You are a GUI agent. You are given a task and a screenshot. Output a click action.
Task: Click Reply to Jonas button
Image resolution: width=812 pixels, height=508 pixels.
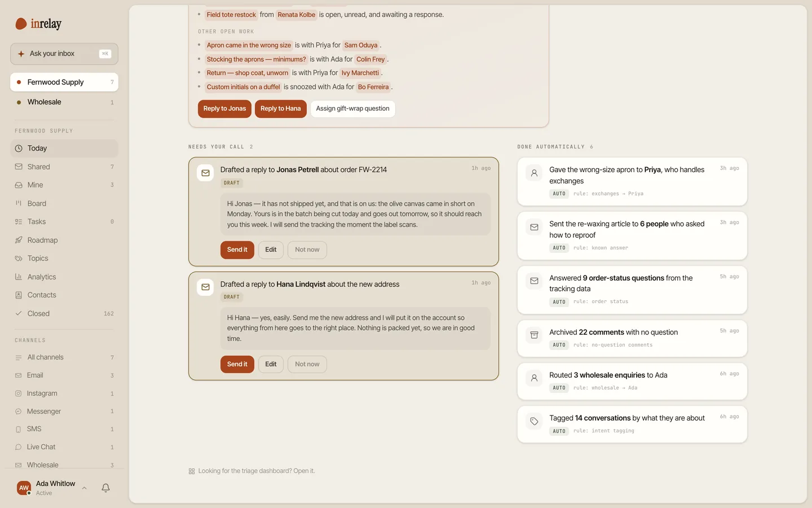pos(224,108)
